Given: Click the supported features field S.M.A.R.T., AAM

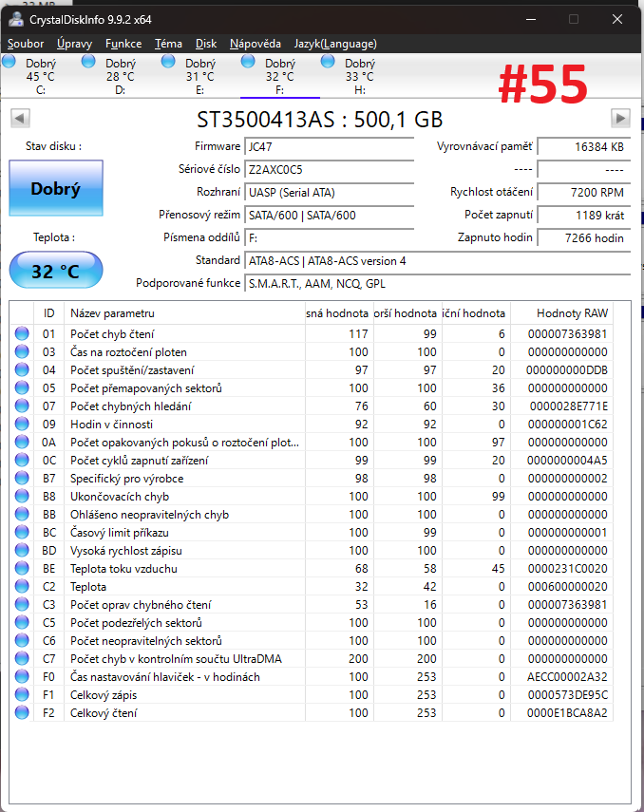Looking at the screenshot, I should [x=437, y=283].
